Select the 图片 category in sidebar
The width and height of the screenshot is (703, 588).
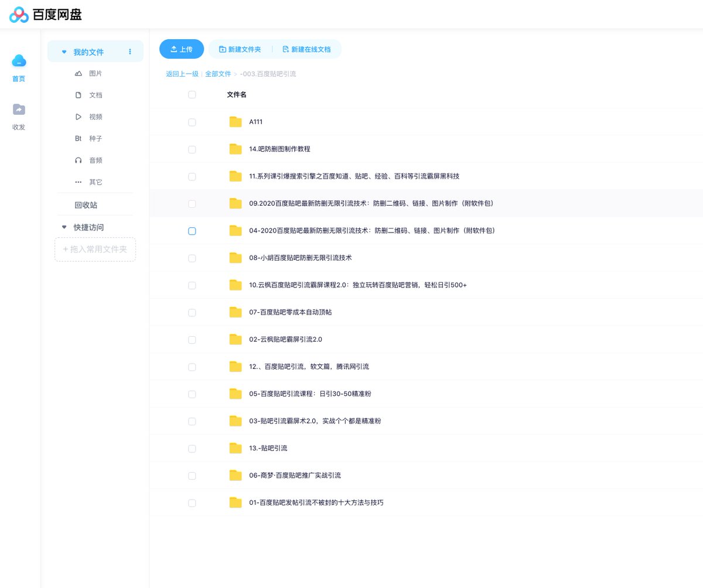[x=95, y=73]
